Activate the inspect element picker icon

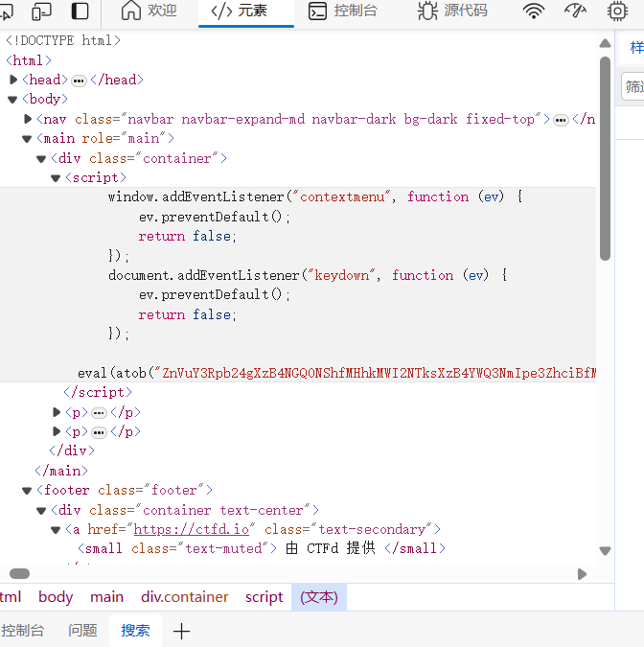pyautogui.click(x=6, y=12)
